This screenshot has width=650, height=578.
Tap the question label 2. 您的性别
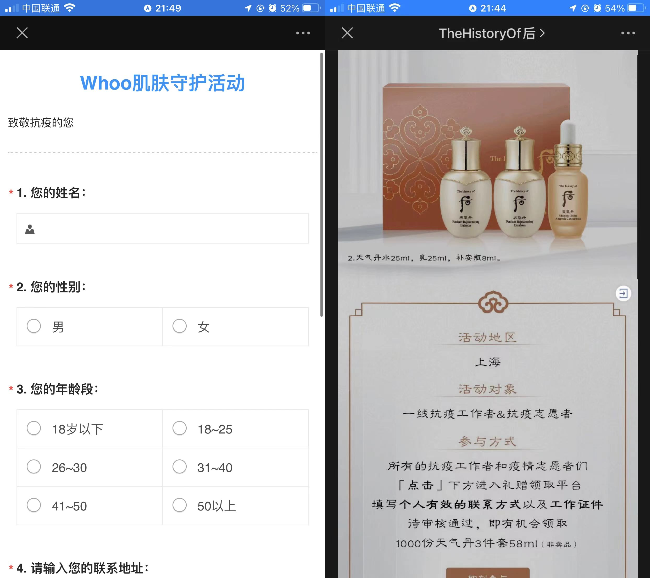click(51, 287)
